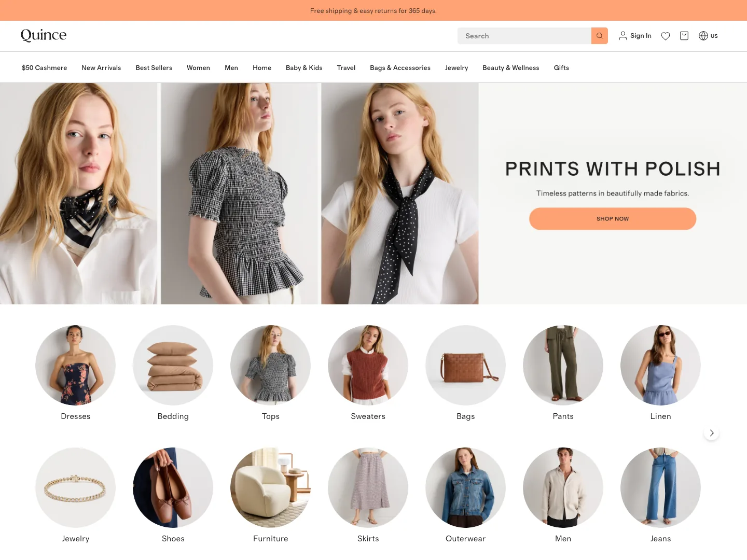Select the Tops category circle
Image resolution: width=747 pixels, height=560 pixels.
tap(271, 365)
